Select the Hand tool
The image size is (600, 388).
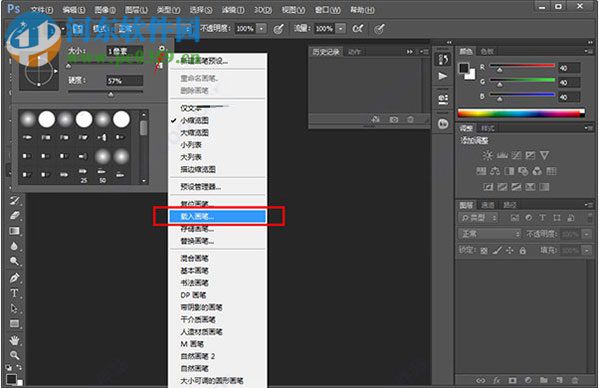tap(15, 340)
